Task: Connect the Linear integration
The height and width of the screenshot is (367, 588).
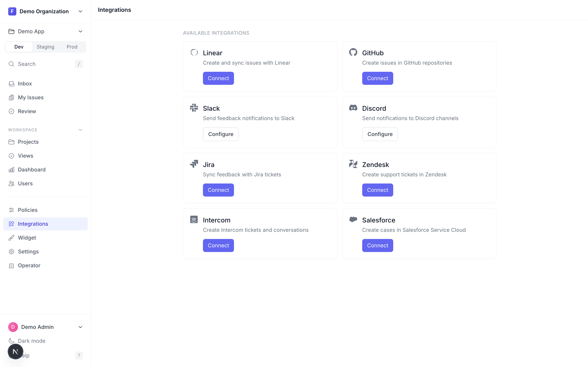Action: 218,78
